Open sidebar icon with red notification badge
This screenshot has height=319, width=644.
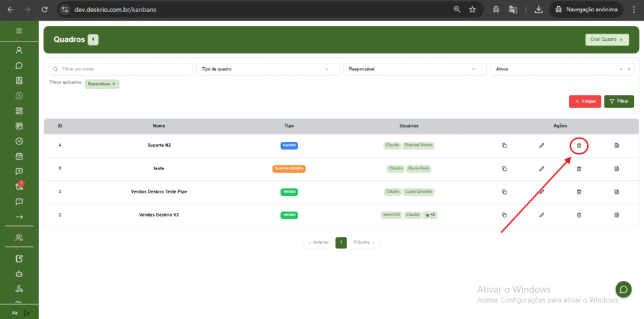[x=19, y=186]
